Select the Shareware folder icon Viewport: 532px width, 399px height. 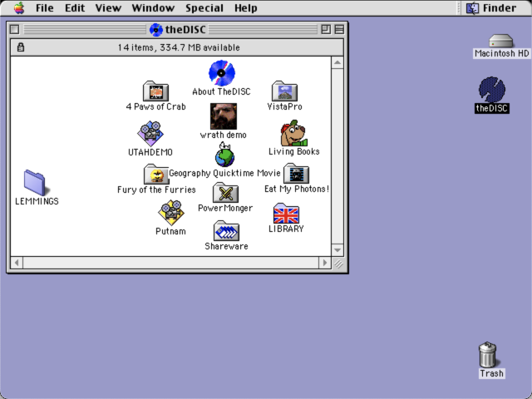pyautogui.click(x=226, y=231)
